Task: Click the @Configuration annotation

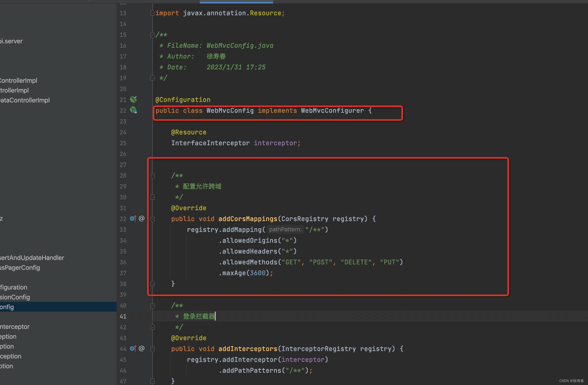Action: coord(183,100)
